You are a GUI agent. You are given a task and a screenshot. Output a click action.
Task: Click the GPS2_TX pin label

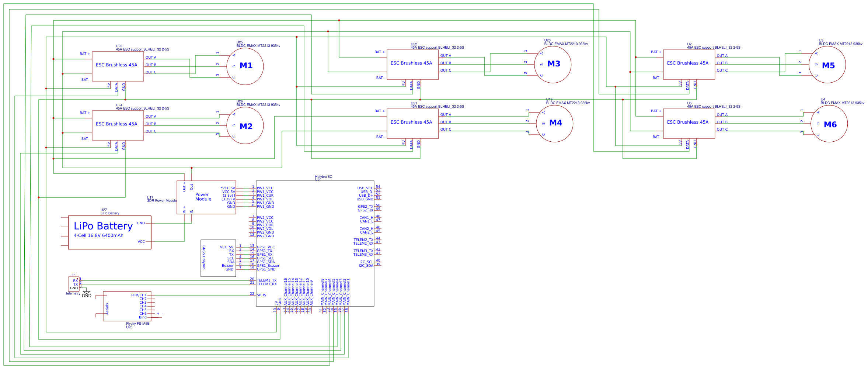point(366,207)
